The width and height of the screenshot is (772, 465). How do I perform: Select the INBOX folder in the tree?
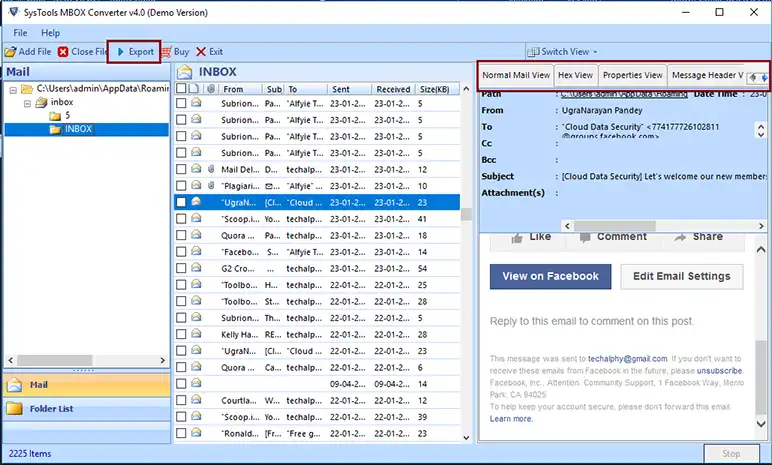(x=78, y=129)
